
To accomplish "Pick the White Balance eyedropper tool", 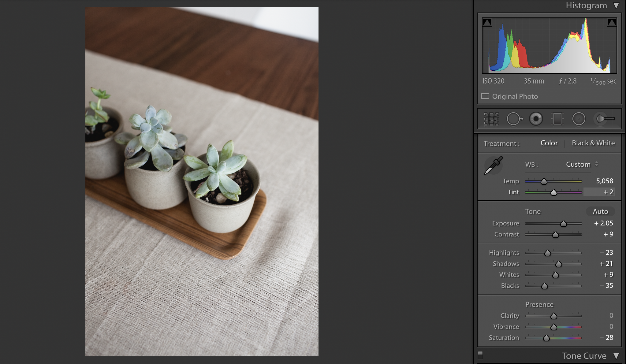I will click(x=493, y=166).
